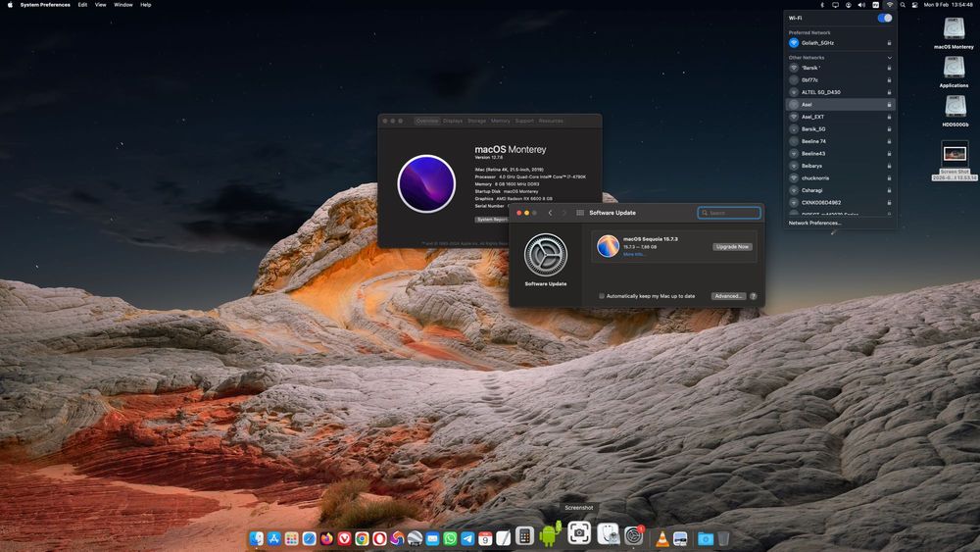The height and width of the screenshot is (552, 980).
Task: Open Calendar from the Dock
Action: [x=485, y=538]
